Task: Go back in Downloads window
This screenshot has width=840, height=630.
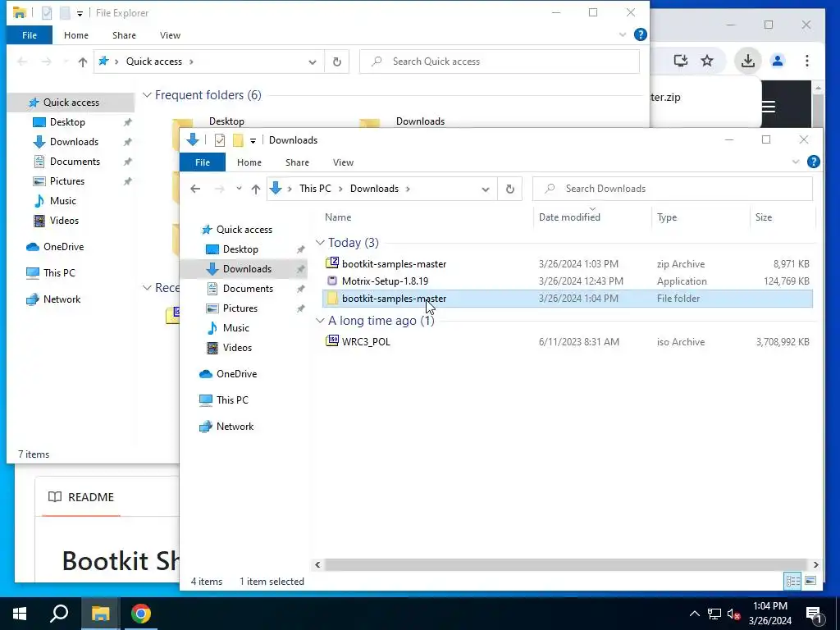Action: [x=195, y=189]
